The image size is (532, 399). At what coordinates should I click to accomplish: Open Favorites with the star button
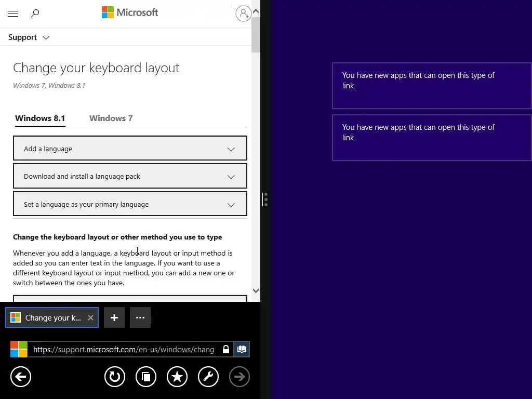pyautogui.click(x=177, y=377)
